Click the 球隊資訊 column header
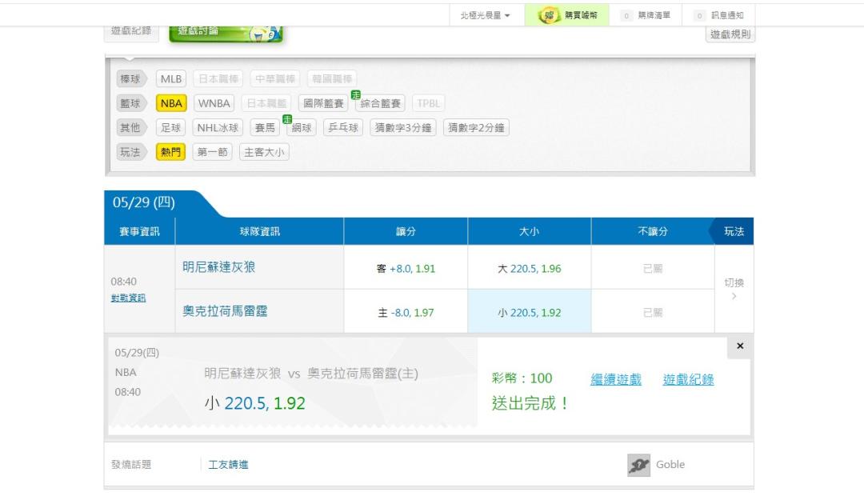This screenshot has width=864, height=504. pyautogui.click(x=259, y=231)
